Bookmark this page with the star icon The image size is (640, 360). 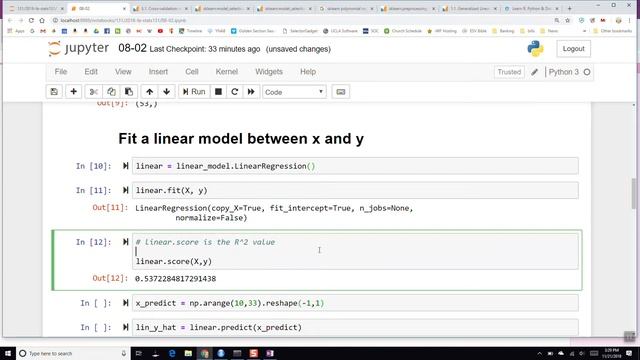[567, 20]
